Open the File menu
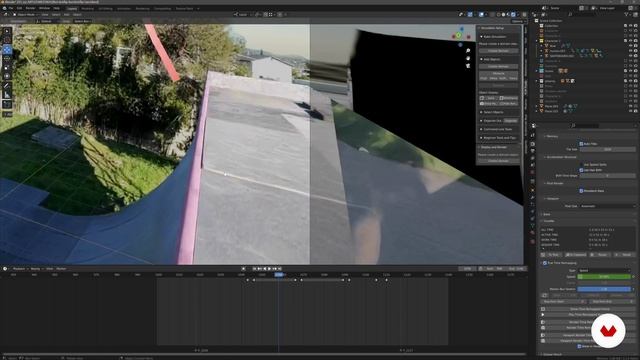 (x=11, y=8)
